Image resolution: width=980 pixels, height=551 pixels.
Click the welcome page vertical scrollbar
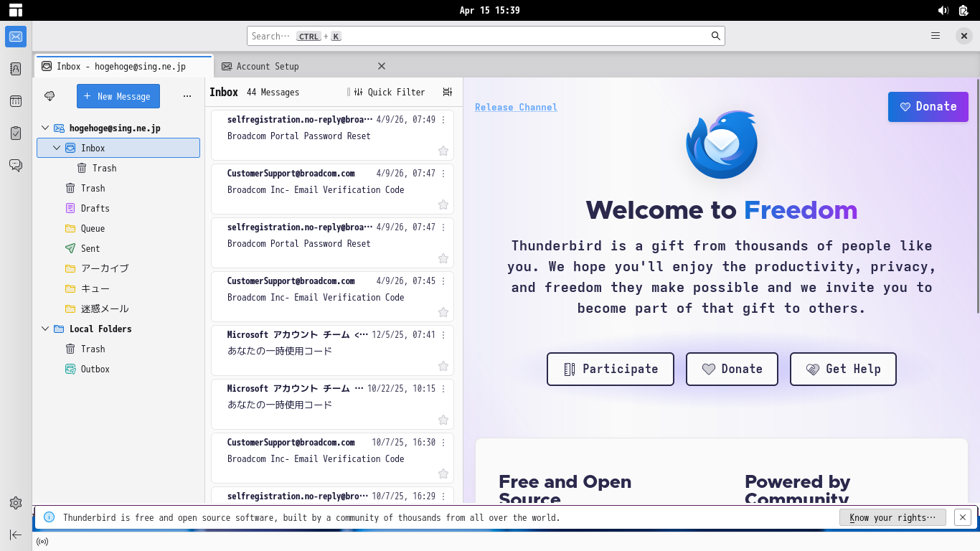pyautogui.click(x=977, y=195)
